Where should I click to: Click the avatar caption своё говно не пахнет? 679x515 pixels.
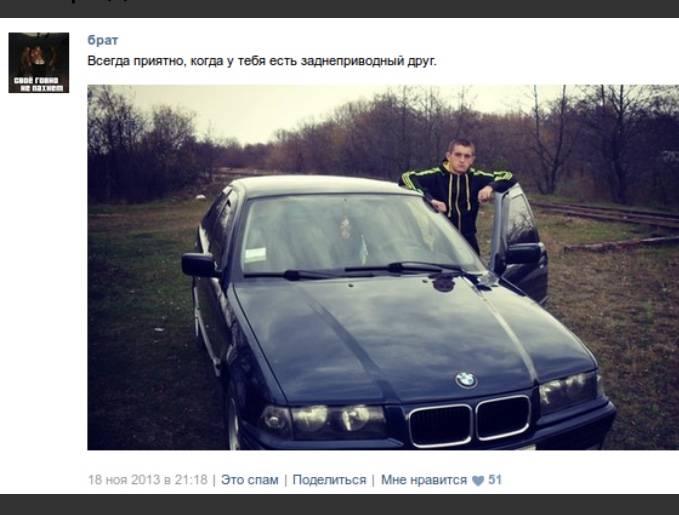pos(39,84)
